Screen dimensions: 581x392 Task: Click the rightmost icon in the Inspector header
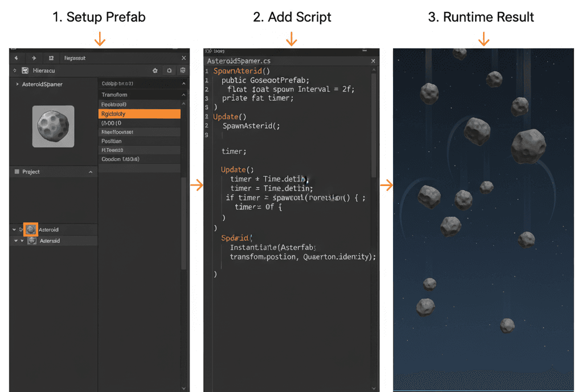coord(182,71)
